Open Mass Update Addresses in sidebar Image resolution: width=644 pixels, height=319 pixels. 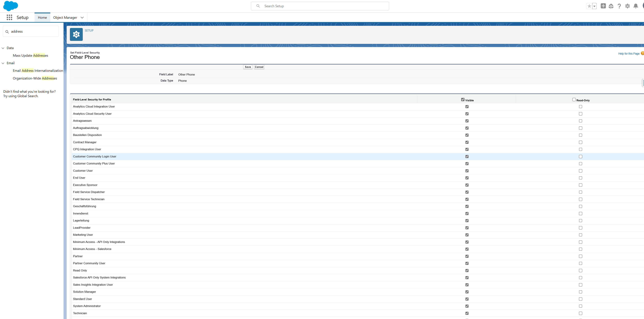tap(30, 55)
